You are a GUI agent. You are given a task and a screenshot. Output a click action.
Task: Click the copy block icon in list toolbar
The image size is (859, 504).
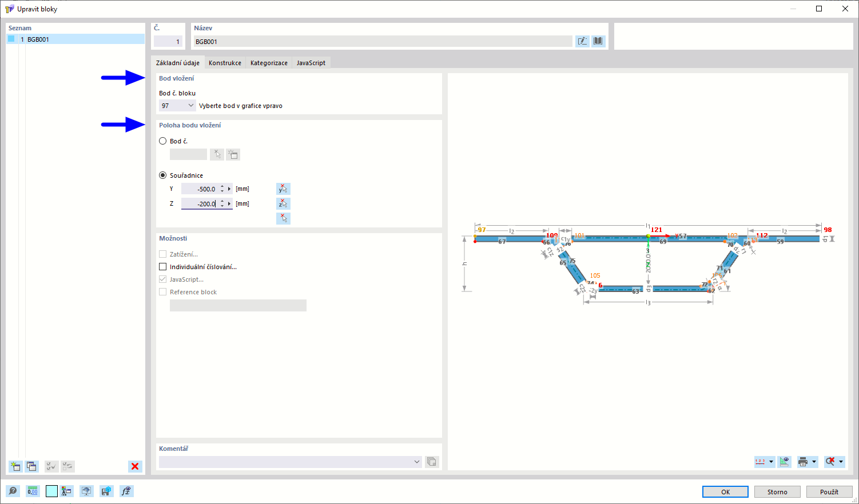tap(31, 466)
